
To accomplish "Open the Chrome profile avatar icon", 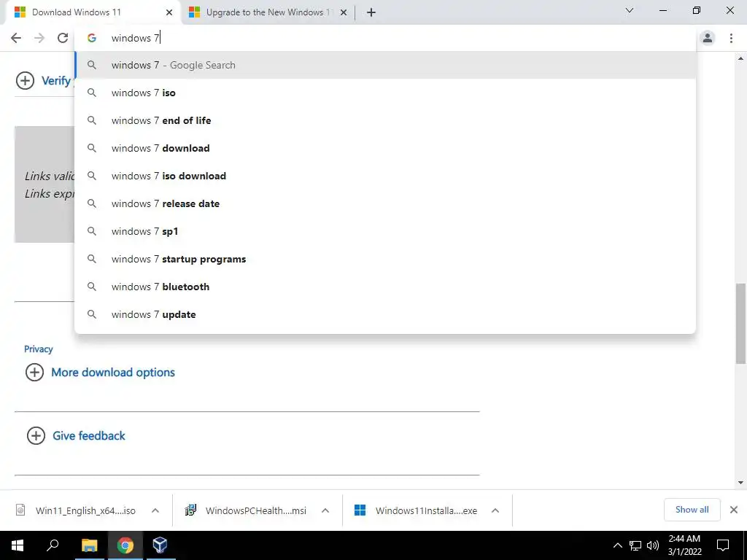I will pyautogui.click(x=708, y=38).
